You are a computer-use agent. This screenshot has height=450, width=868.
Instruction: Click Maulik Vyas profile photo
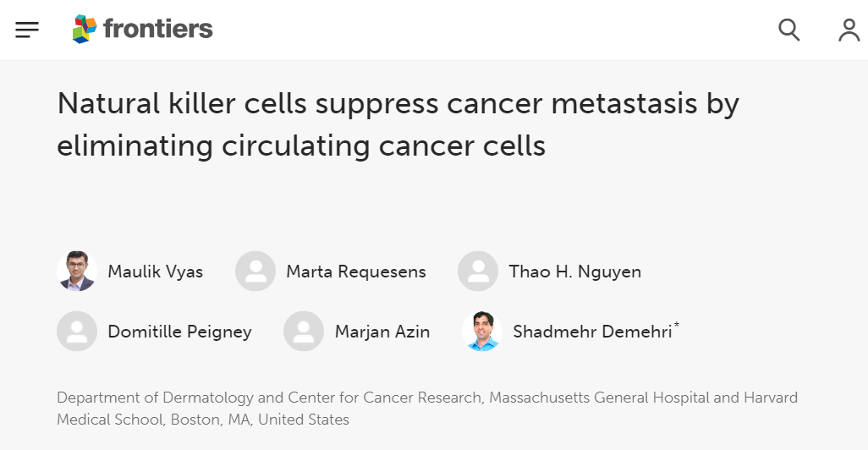pos(77,272)
